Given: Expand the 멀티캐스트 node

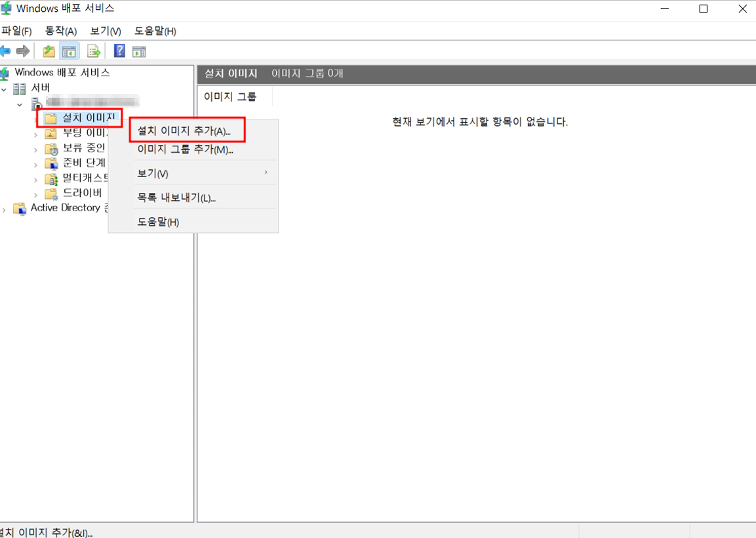Looking at the screenshot, I should (35, 180).
